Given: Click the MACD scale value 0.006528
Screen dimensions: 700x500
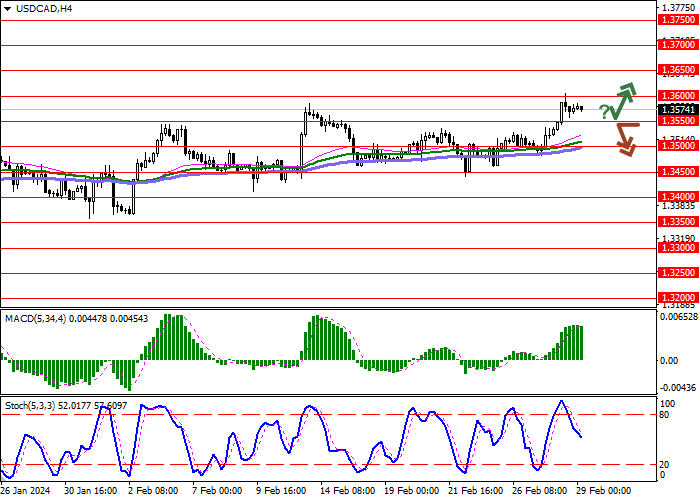Looking at the screenshot, I should (679, 317).
